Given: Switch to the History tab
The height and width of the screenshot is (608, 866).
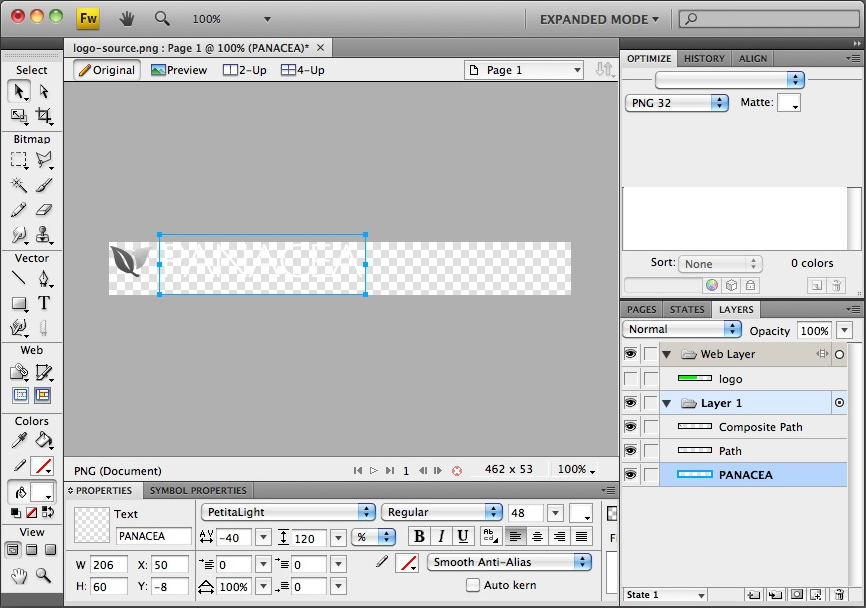Looking at the screenshot, I should click(704, 59).
